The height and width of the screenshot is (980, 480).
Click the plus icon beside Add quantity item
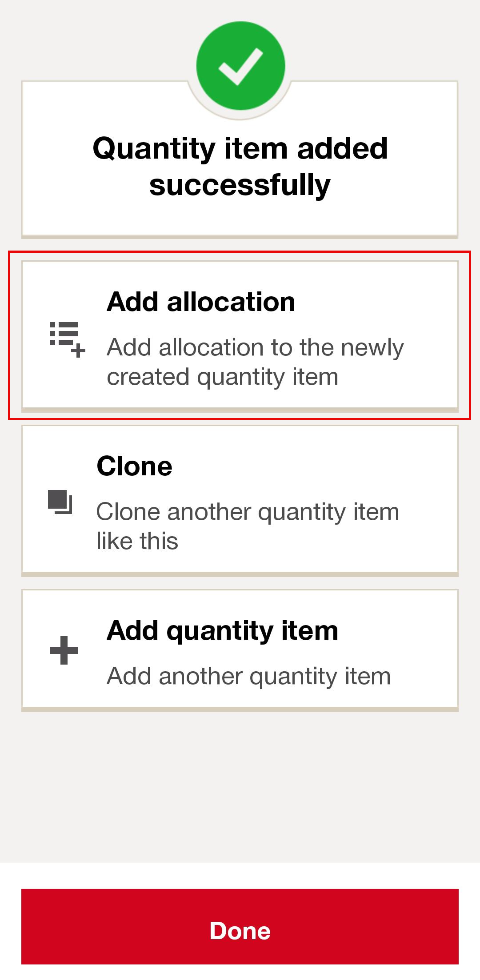click(x=64, y=650)
